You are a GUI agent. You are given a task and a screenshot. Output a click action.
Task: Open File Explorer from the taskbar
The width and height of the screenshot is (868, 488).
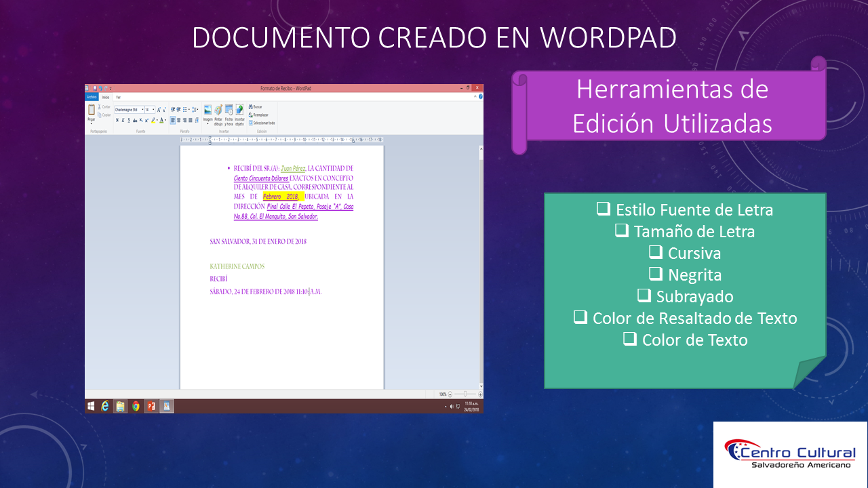[120, 406]
